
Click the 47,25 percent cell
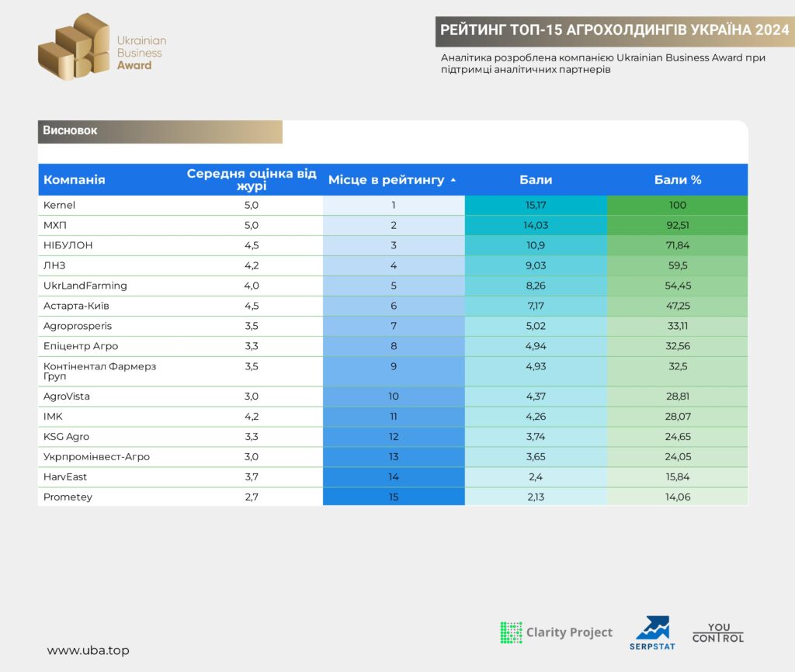point(678,306)
